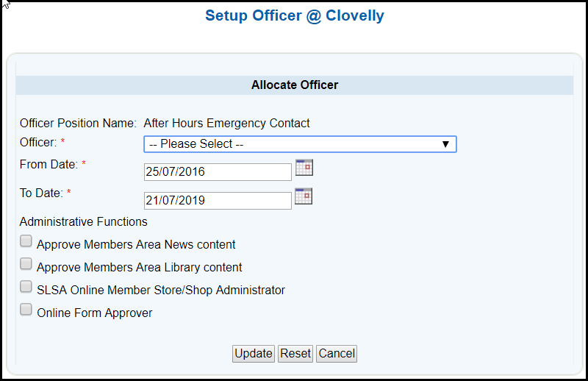Click the Reset button

pyautogui.click(x=295, y=354)
